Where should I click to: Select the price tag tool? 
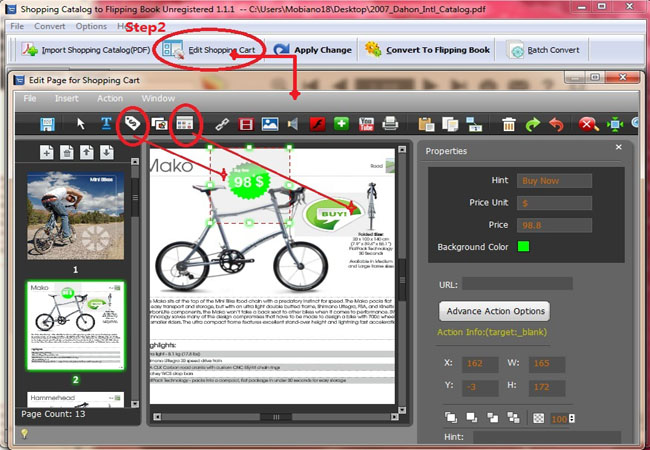[x=132, y=123]
